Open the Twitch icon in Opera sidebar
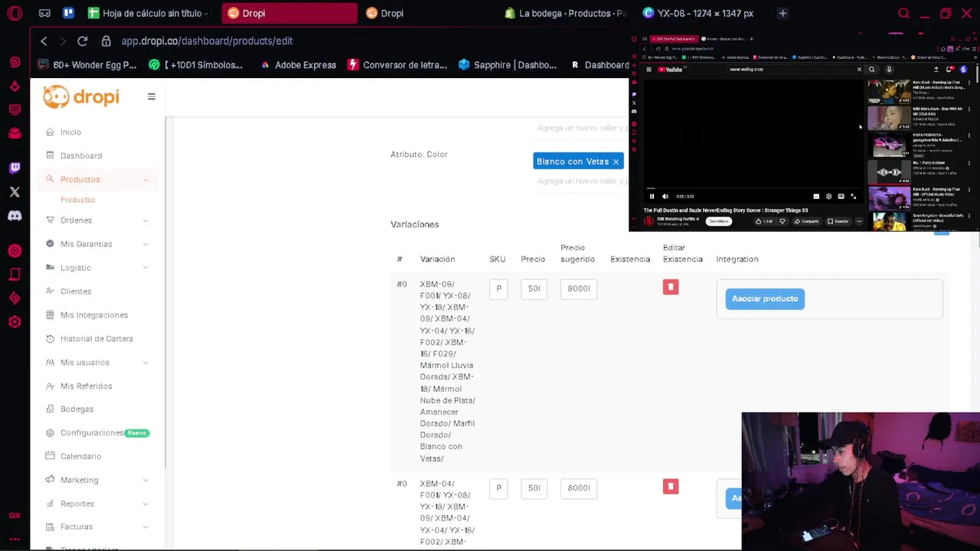Image resolution: width=980 pixels, height=551 pixels. (x=15, y=168)
